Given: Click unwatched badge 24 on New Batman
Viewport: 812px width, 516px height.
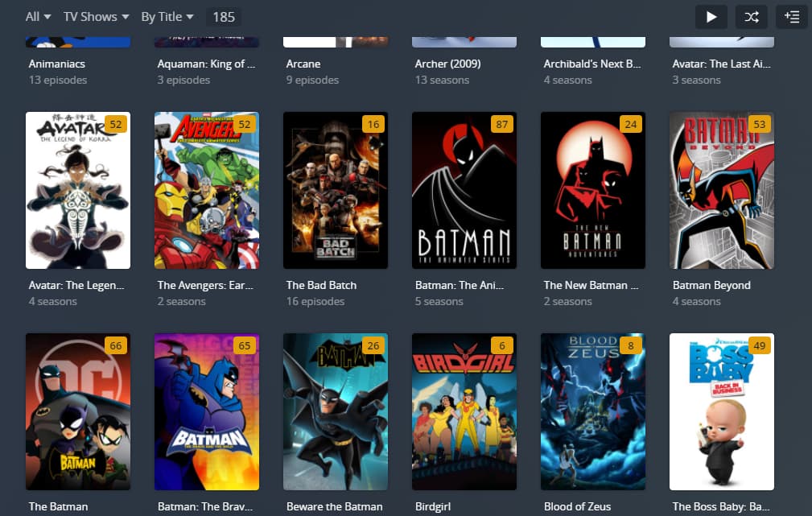Looking at the screenshot, I should click(631, 124).
